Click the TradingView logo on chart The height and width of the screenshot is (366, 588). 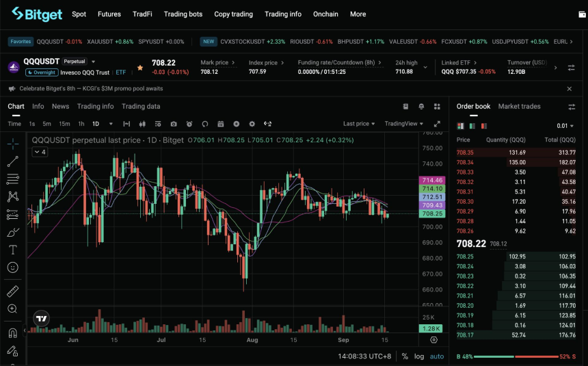[41, 319]
